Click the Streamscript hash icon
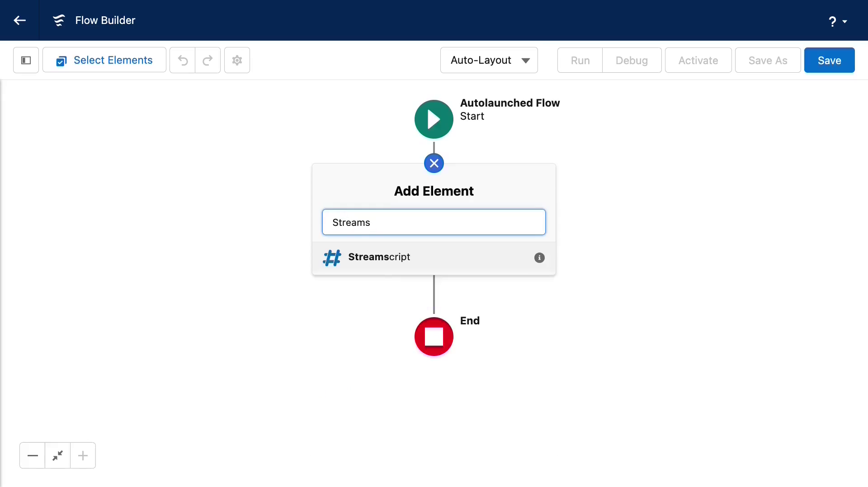 332,258
